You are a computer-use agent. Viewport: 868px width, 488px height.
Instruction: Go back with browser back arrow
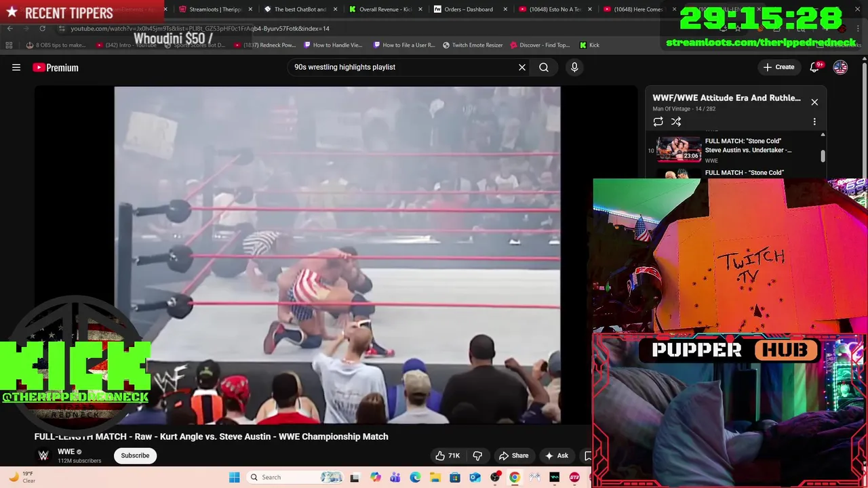pos(9,28)
